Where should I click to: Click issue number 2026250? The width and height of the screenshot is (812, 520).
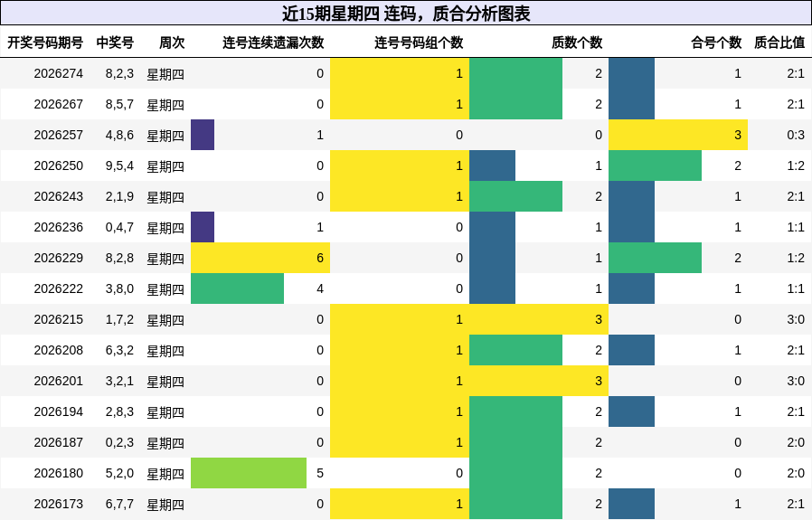click(59, 165)
